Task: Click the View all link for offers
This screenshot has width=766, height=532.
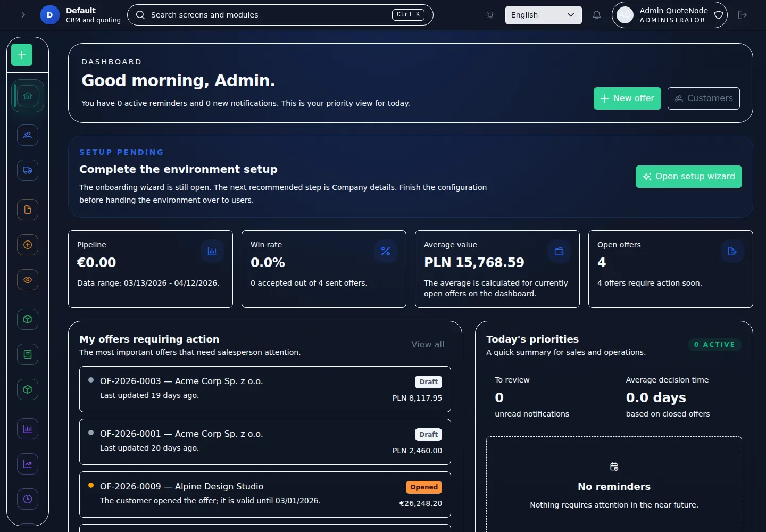Action: click(x=428, y=344)
